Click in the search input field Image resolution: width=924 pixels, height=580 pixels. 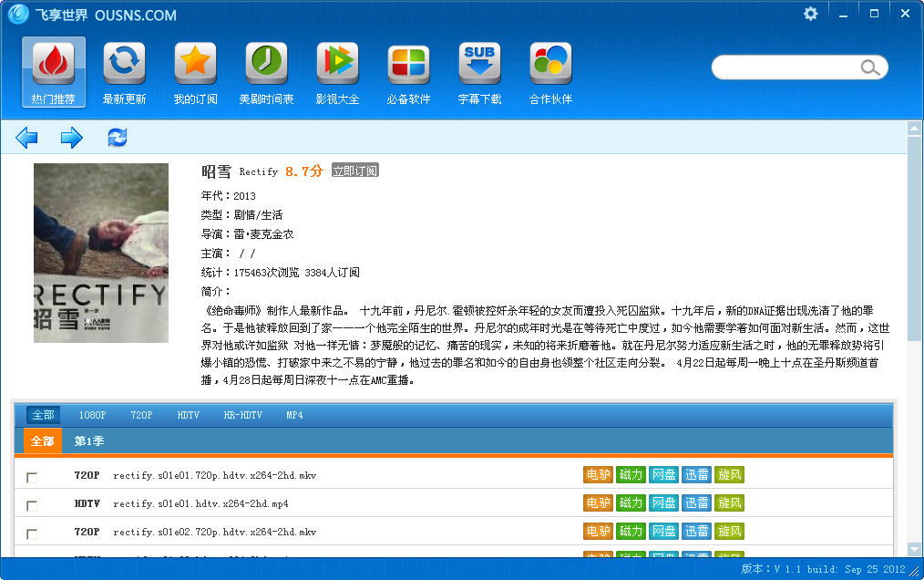click(x=786, y=67)
